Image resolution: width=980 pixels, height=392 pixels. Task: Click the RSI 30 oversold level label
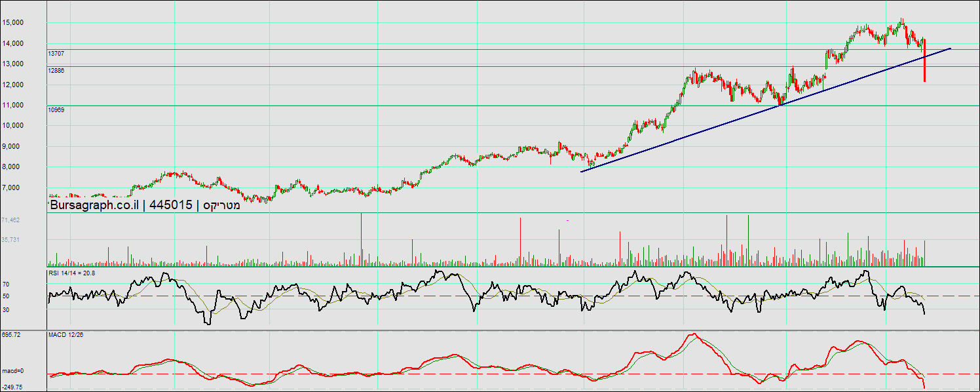click(x=5, y=309)
